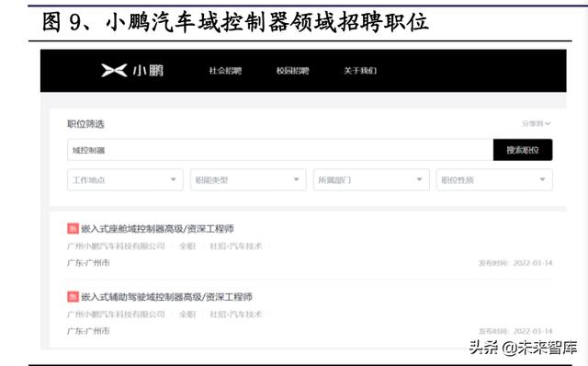The width and height of the screenshot is (588, 366).
Task: Expand the 职能类型 dropdown
Action: [248, 180]
